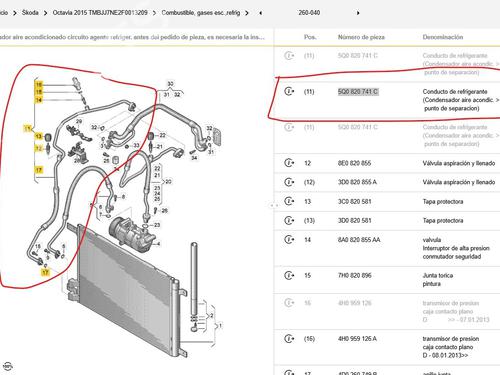Expand chevron before Skoda breadcrumb

[15, 13]
